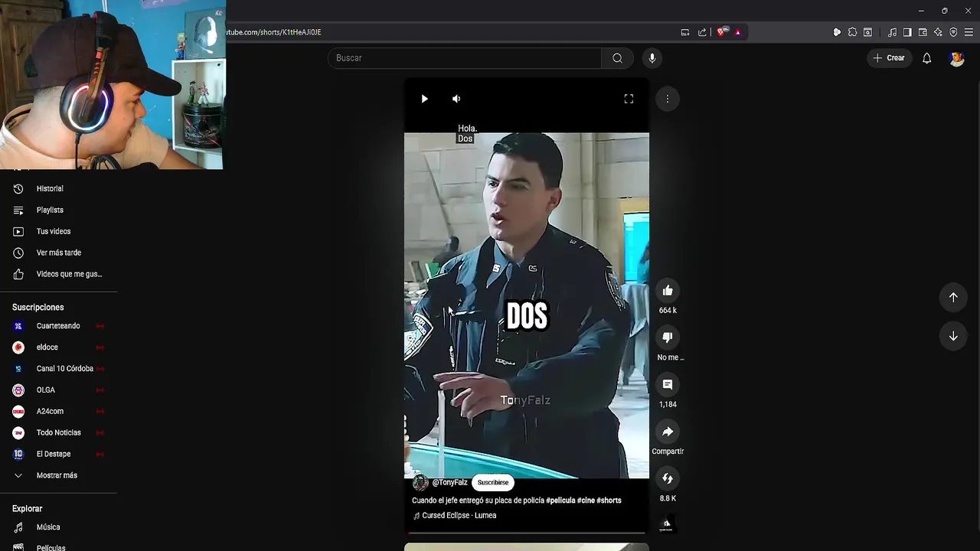
Task: Subscribe to TonyFalz with Suscribirse
Action: tap(492, 483)
